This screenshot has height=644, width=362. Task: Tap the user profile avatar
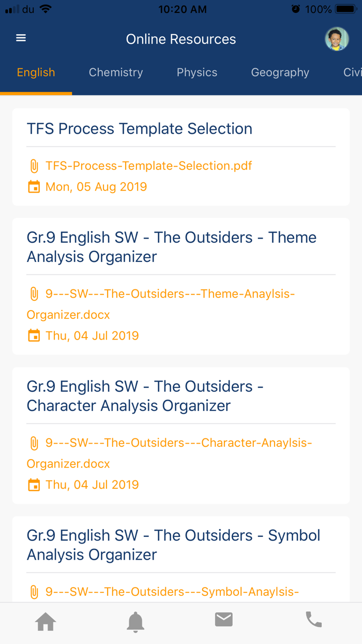[x=337, y=39]
